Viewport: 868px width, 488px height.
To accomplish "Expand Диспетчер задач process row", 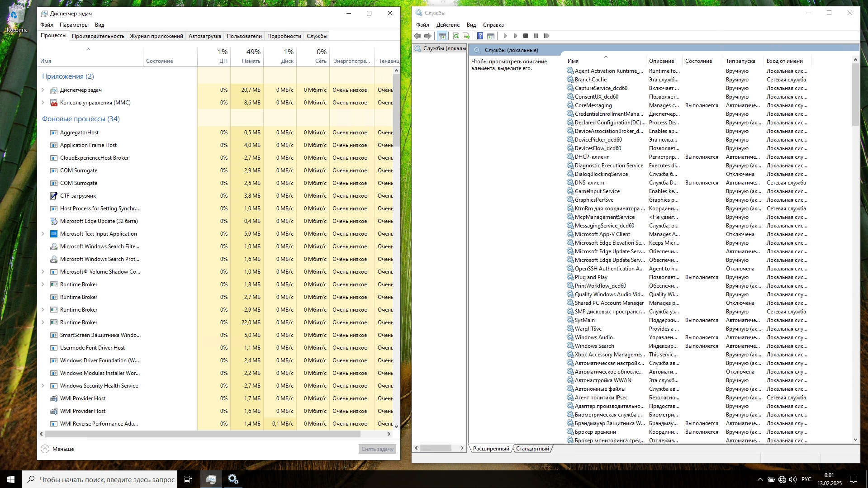I will point(43,90).
